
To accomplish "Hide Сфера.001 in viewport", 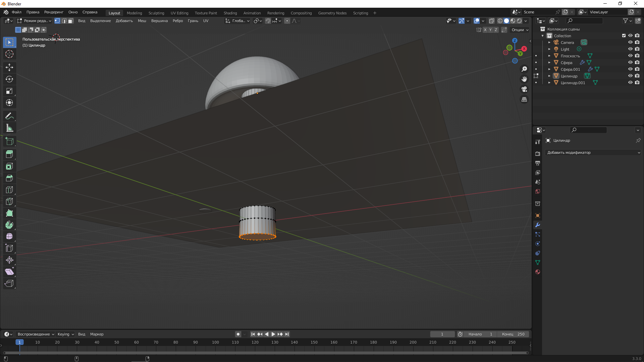I will click(x=630, y=69).
